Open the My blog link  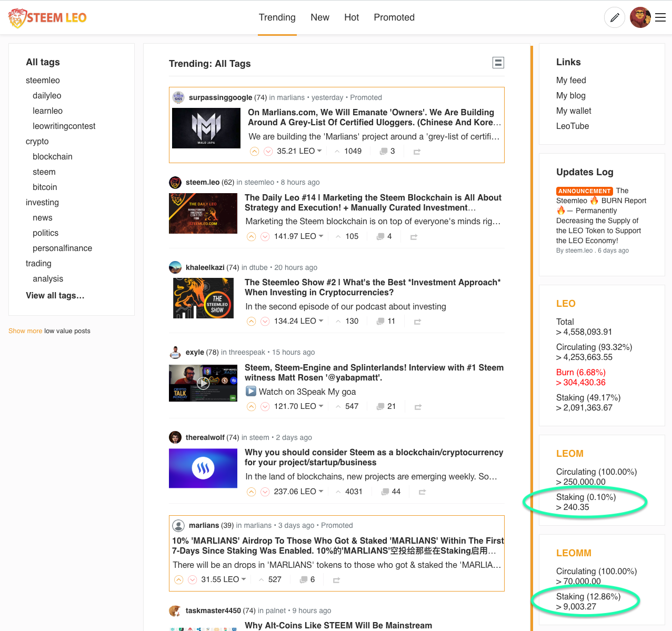point(571,96)
